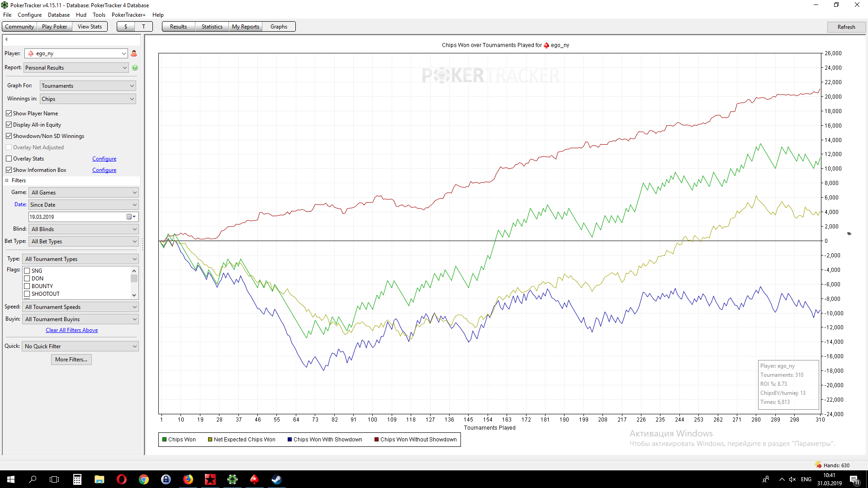The width and height of the screenshot is (868, 488).
Task: Open the Blind filter dropdown
Action: pyautogui.click(x=84, y=229)
